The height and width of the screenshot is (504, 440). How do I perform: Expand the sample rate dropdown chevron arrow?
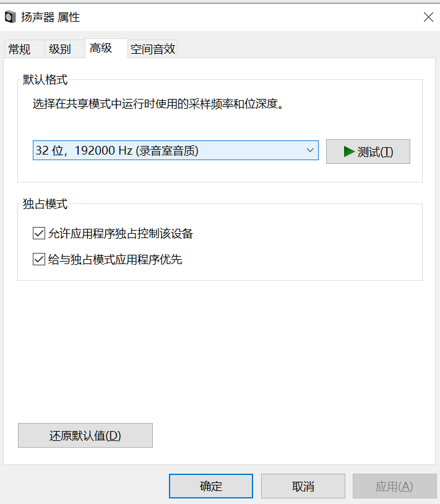(x=310, y=150)
